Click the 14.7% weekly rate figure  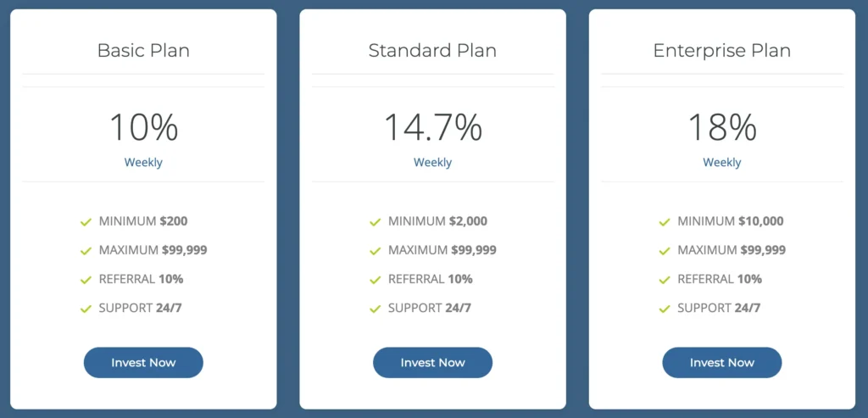(x=432, y=127)
